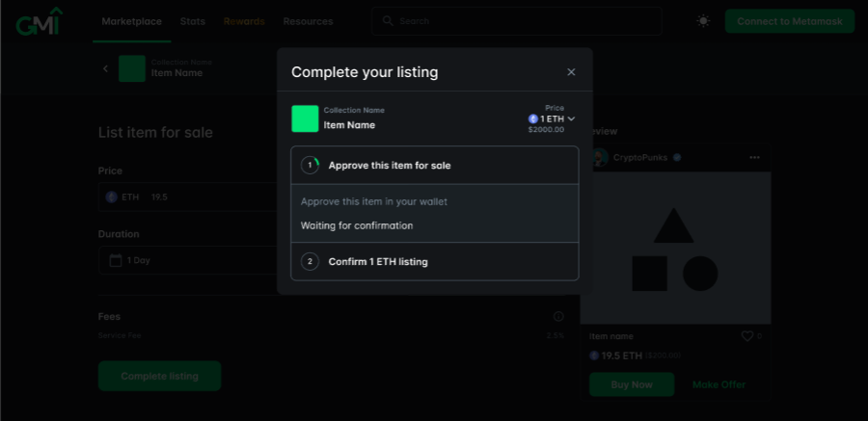Screen dimensions: 868x421
Task: Open the Resources tab
Action: click(x=308, y=21)
